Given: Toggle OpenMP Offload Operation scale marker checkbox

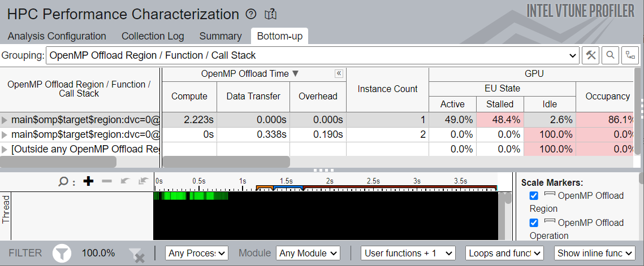Looking at the screenshot, I should [534, 223].
